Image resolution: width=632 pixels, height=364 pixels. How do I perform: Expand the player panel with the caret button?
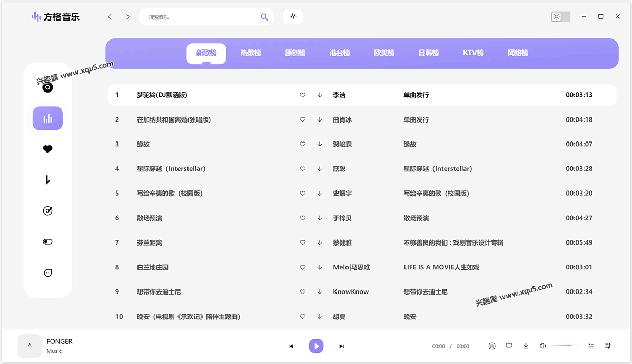(29, 346)
